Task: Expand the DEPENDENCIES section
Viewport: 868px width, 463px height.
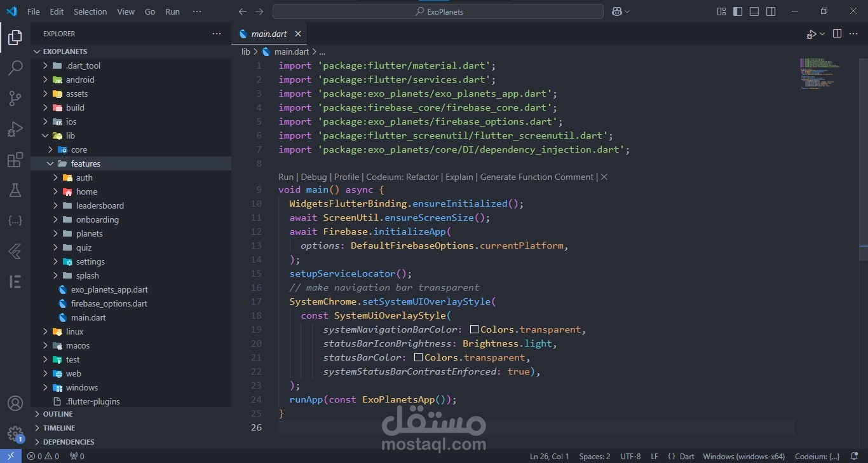Action: point(131,442)
